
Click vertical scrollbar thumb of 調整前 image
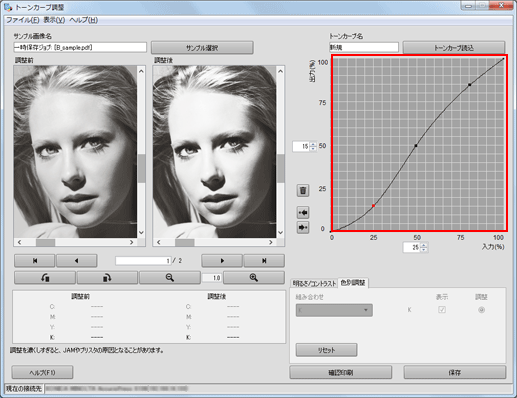pos(141,168)
